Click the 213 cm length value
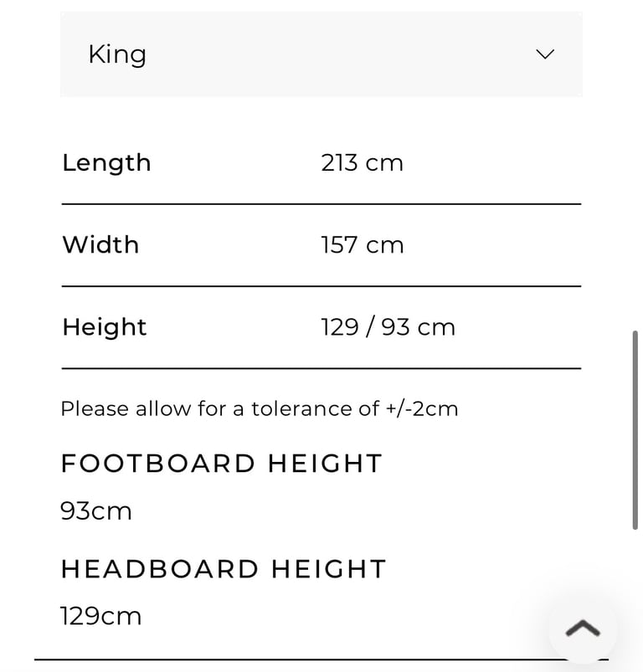 pos(363,163)
